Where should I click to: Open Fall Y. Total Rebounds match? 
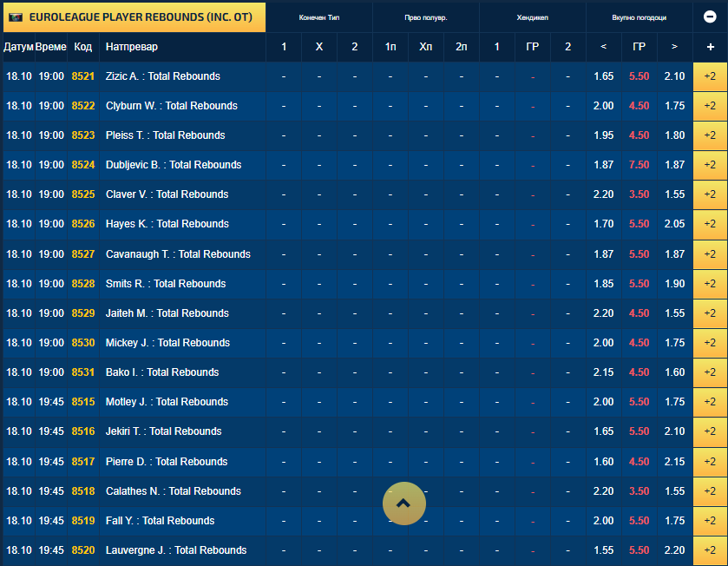[161, 521]
